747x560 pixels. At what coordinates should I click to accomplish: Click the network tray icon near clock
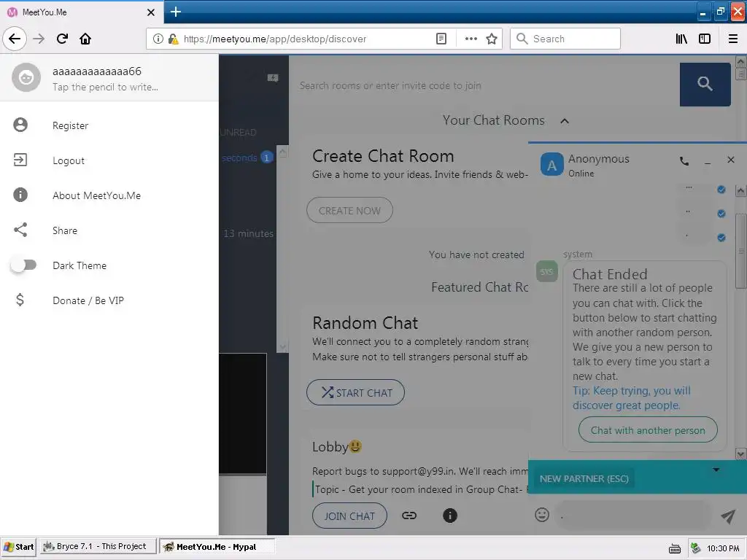point(695,548)
